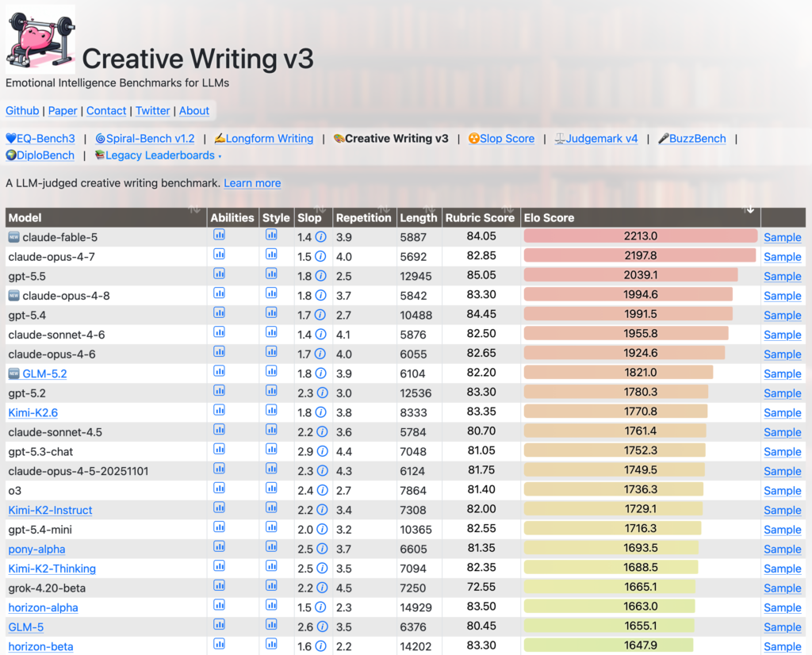Open Abilities chart icon for grok-4.20-beta

point(219,586)
